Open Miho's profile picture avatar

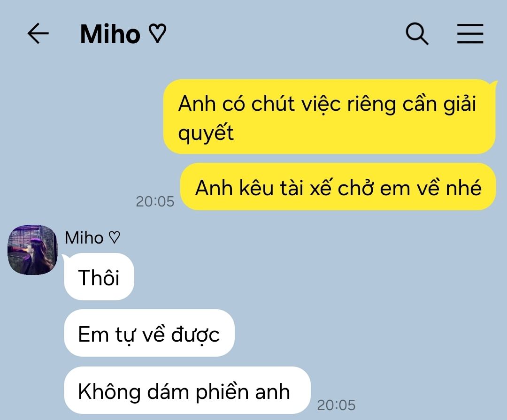coord(32,250)
